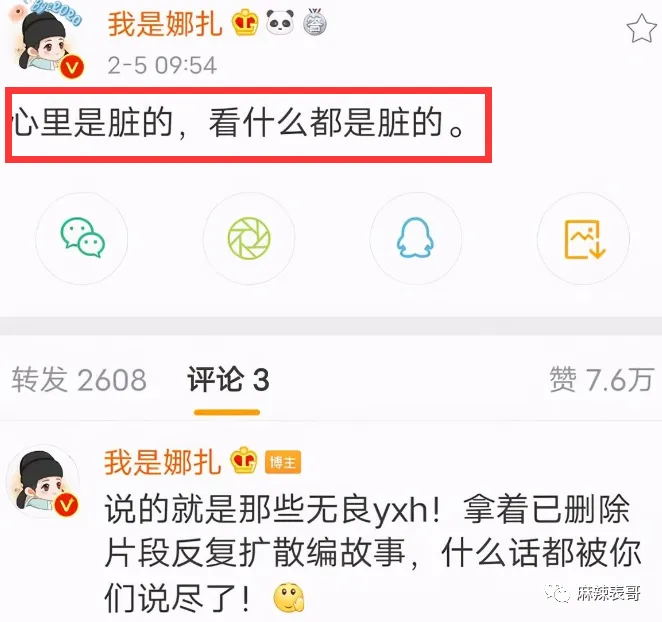This screenshot has height=622, width=662.
Task: Open 我是娜扎 username in comment
Action: point(163,462)
